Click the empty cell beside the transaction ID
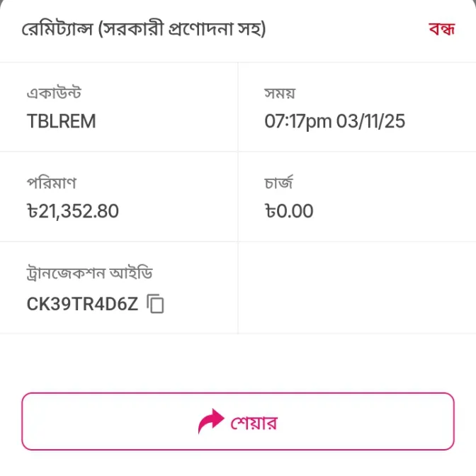476x476 pixels. [356, 288]
